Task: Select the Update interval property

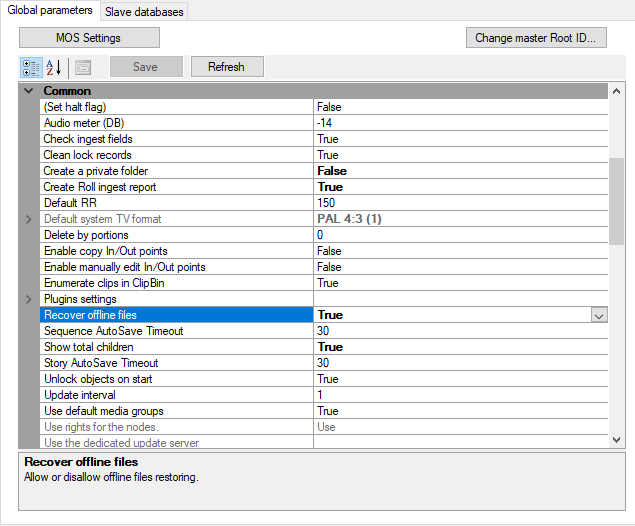Action: [x=177, y=395]
